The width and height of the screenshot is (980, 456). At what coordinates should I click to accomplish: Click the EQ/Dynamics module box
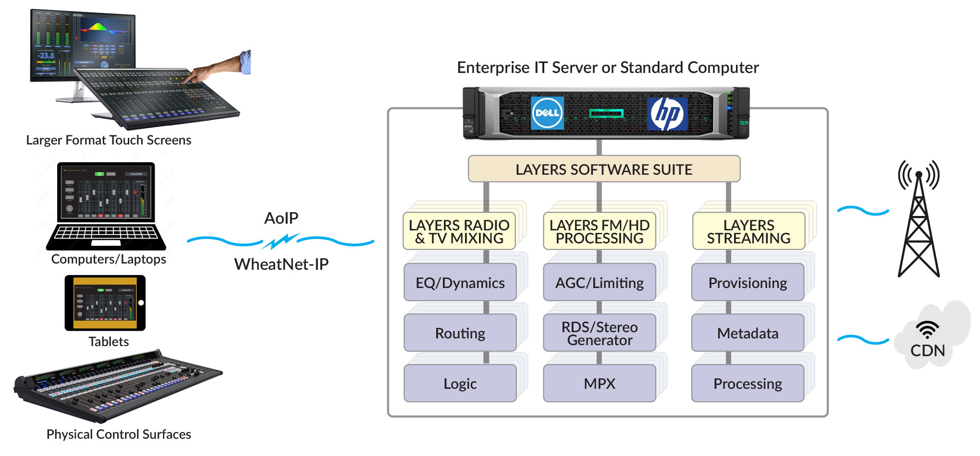click(x=460, y=283)
